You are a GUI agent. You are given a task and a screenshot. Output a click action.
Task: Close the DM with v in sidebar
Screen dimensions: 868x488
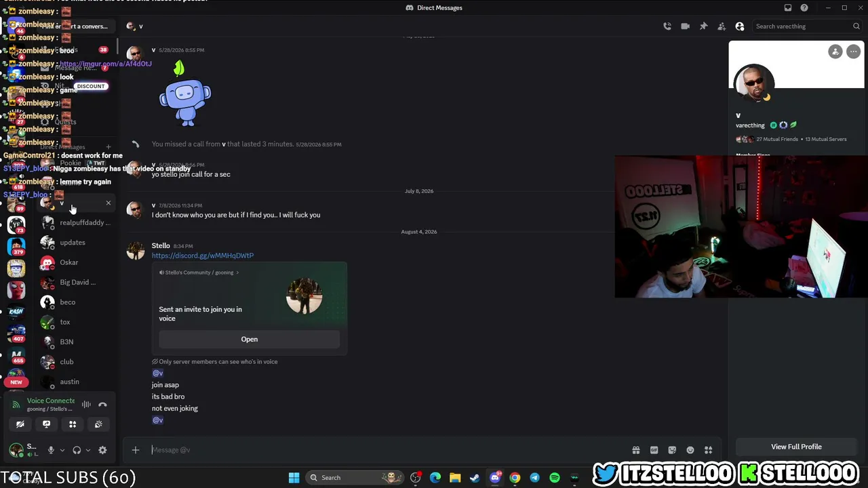[x=108, y=203]
